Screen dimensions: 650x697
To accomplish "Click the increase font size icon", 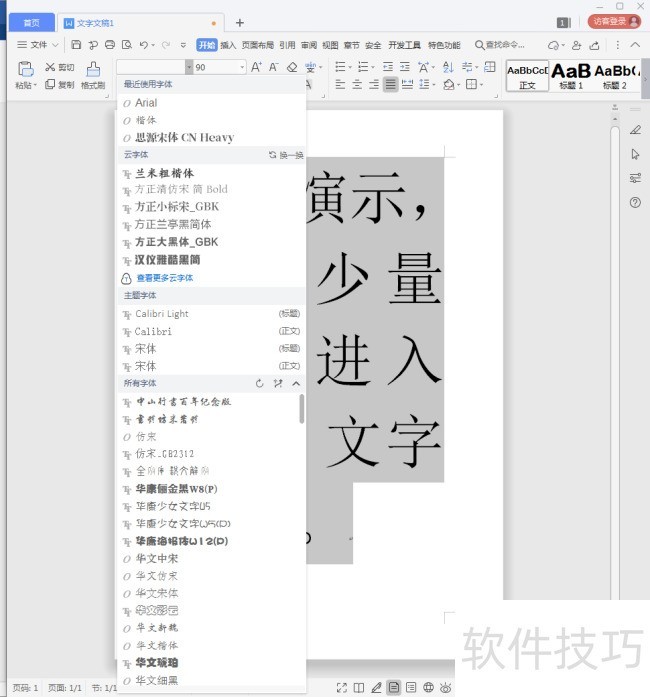I will coord(257,67).
